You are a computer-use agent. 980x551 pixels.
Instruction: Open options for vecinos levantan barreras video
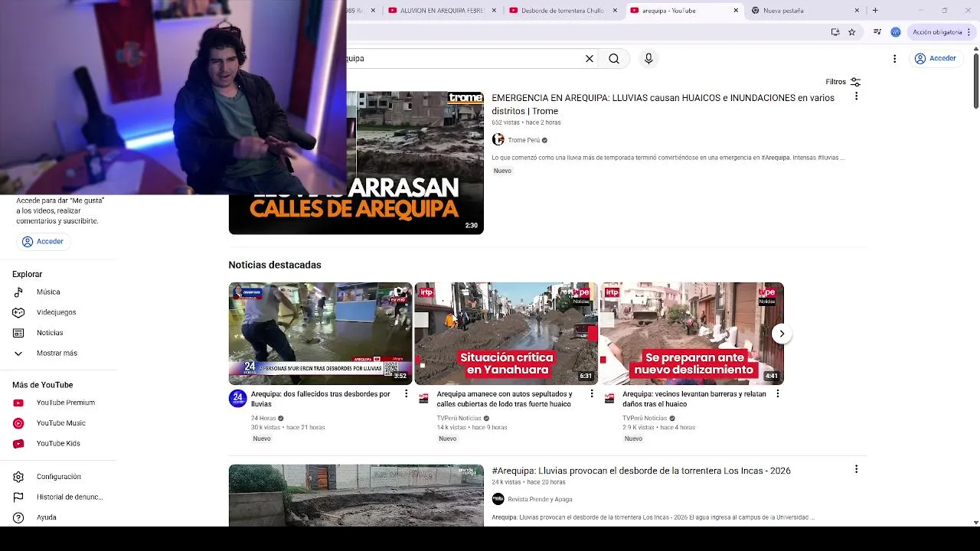click(x=778, y=393)
